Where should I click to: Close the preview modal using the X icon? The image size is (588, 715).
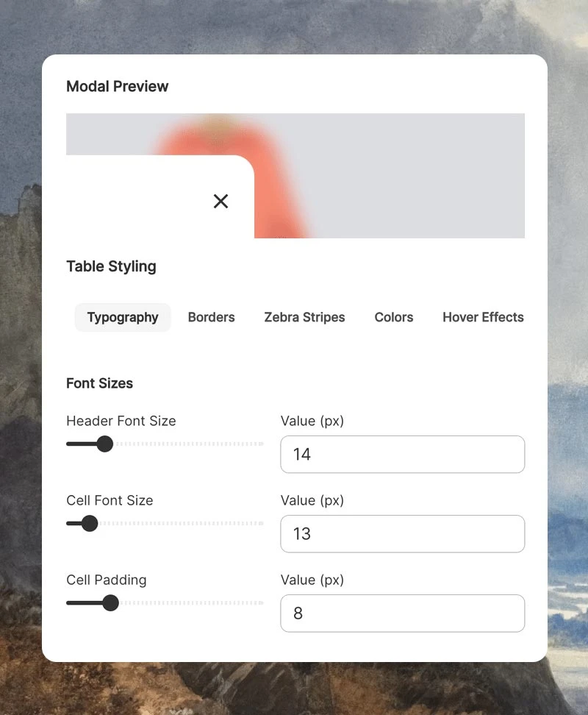220,201
